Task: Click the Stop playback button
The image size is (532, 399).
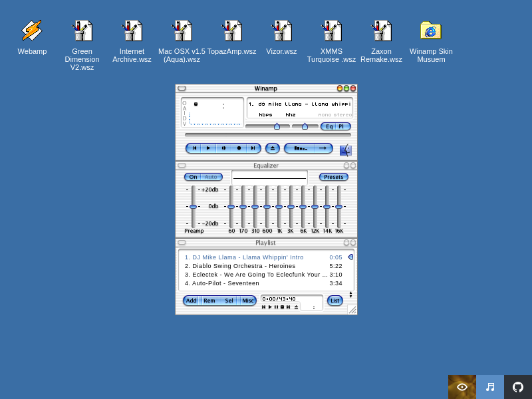Action: click(x=239, y=148)
